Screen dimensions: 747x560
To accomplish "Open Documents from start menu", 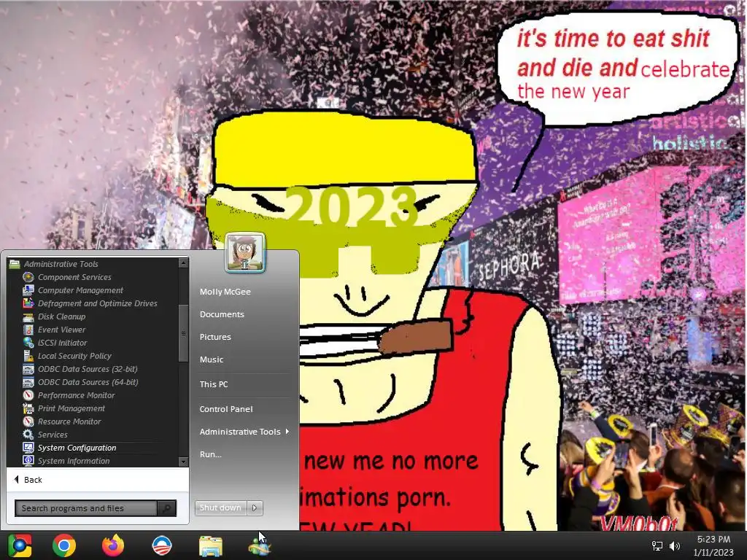I will (222, 314).
